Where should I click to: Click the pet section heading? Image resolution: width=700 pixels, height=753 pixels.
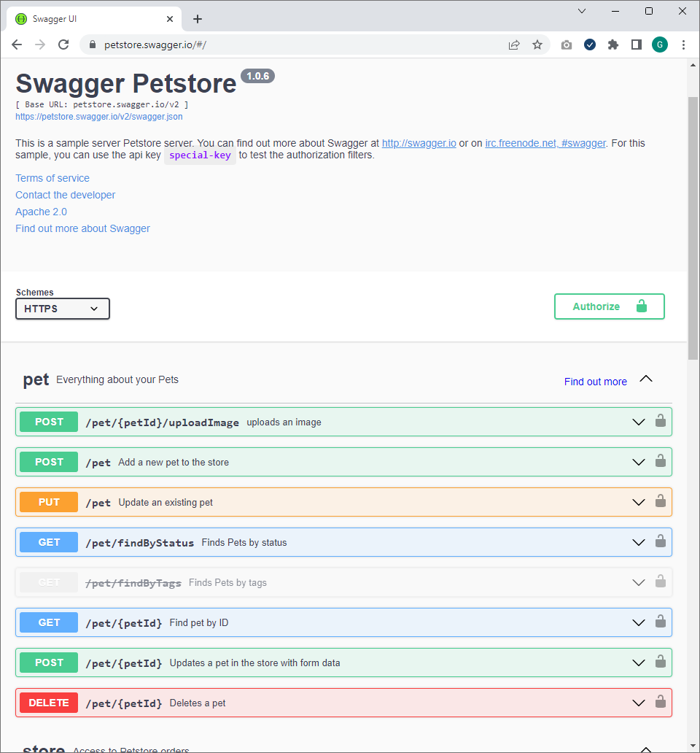(x=36, y=379)
